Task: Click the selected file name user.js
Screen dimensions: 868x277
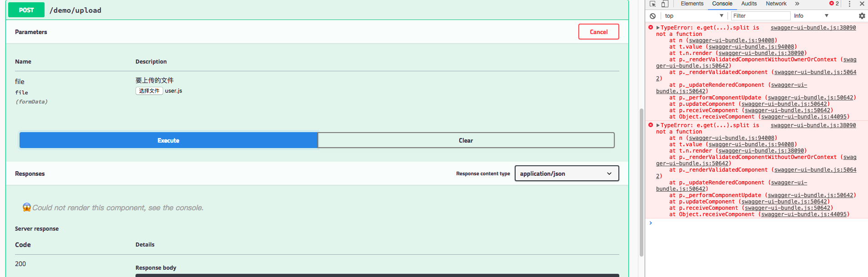Action: tap(174, 91)
